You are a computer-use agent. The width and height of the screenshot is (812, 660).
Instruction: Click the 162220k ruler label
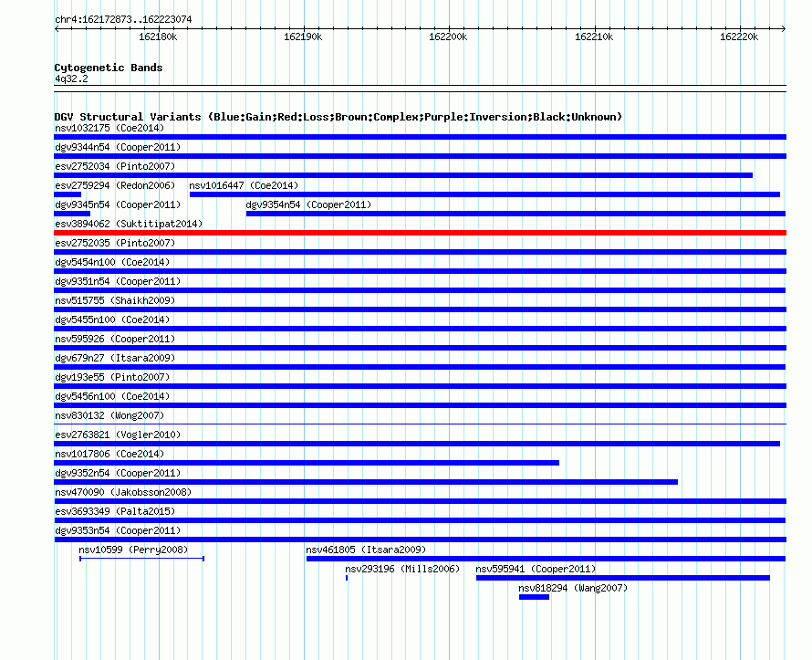coord(739,37)
